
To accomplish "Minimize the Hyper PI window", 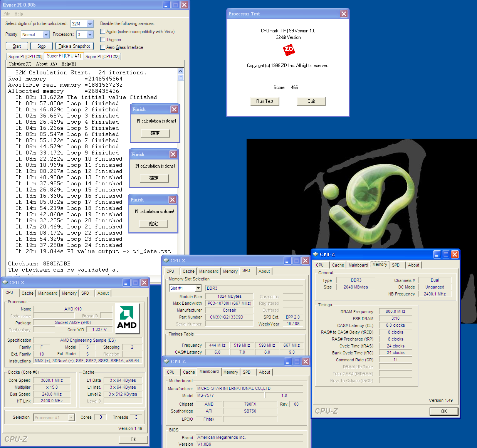I will 166,5.
